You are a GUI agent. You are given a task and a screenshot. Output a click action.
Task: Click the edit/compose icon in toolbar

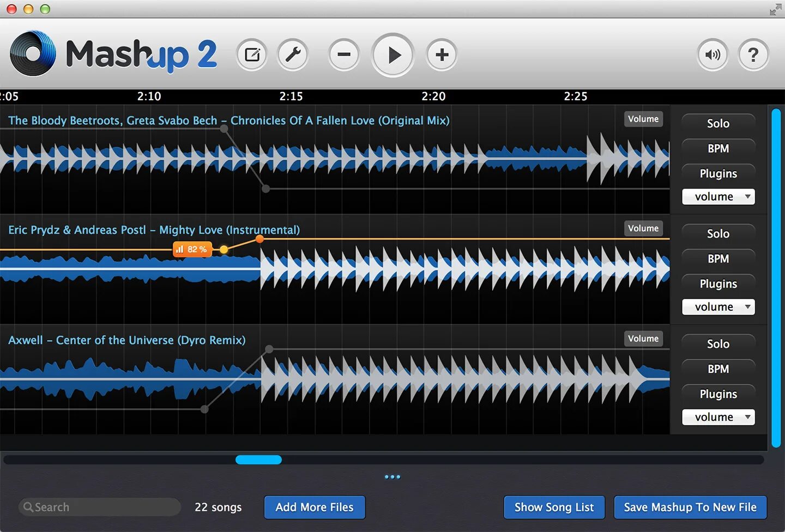(x=252, y=55)
